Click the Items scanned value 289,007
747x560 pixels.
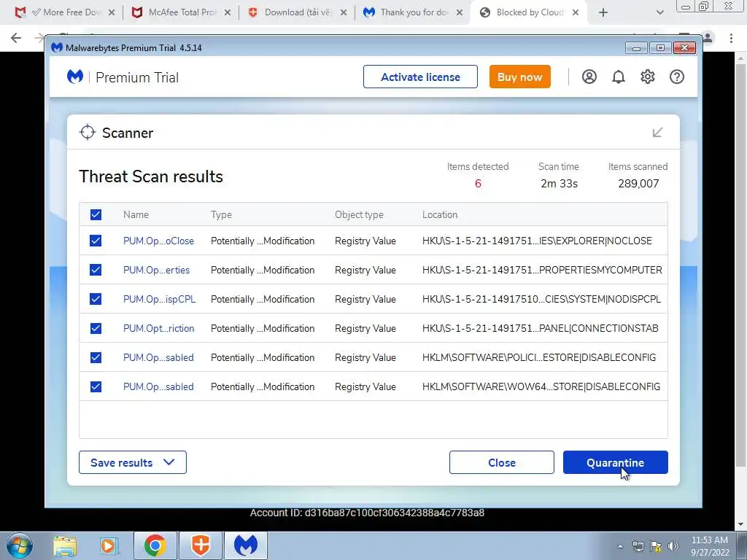coord(638,183)
